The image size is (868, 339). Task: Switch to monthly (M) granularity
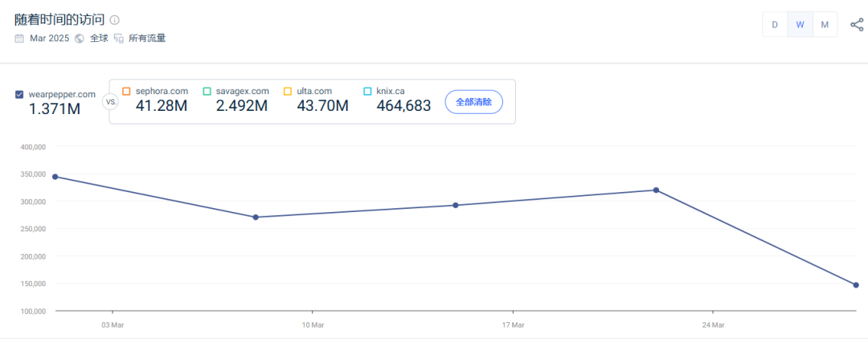point(825,24)
